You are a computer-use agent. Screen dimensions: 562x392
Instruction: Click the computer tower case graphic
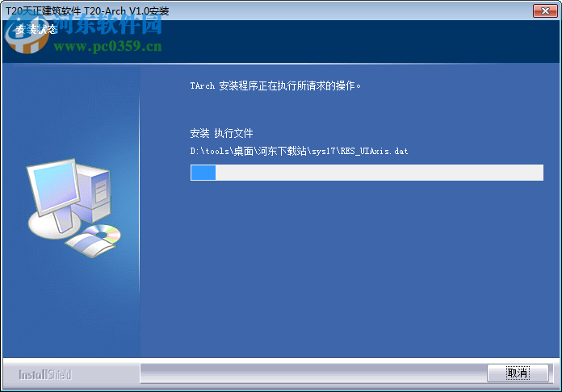click(x=94, y=193)
